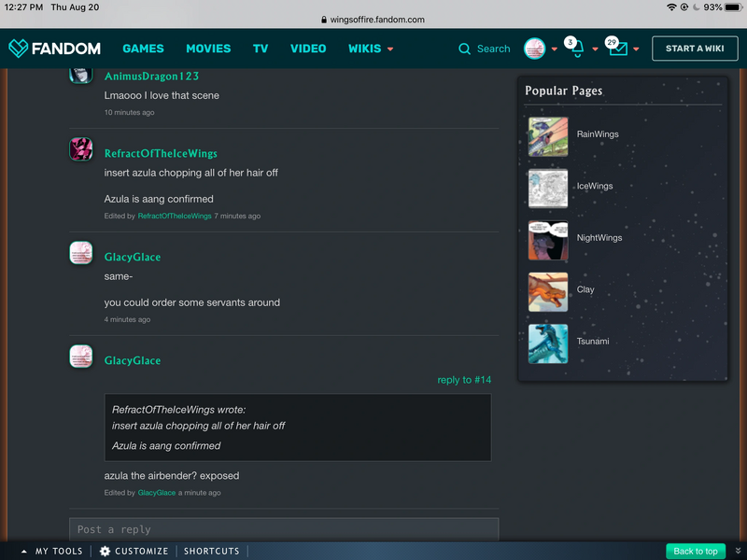The image size is (747, 560).
Task: Click the Fandom heart logo
Action: coord(19,49)
